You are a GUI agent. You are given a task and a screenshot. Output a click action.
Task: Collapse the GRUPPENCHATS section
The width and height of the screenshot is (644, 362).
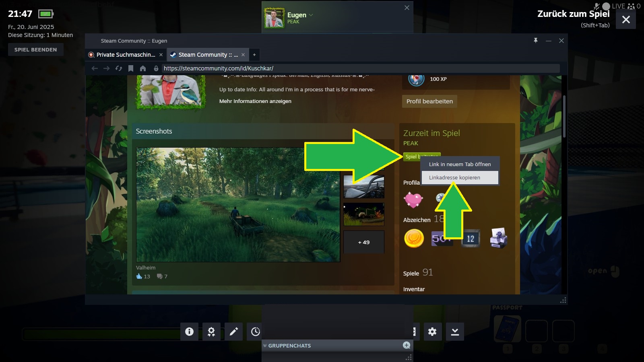click(x=265, y=346)
